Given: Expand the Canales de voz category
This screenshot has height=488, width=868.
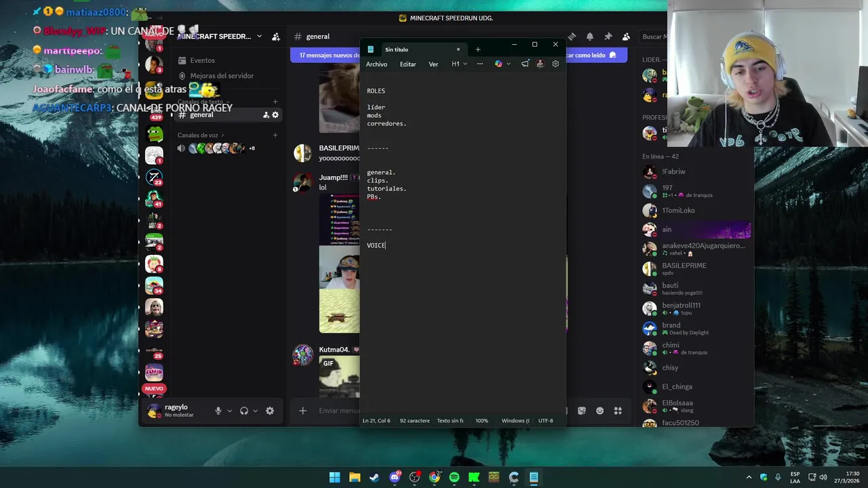Looking at the screenshot, I should [x=200, y=135].
